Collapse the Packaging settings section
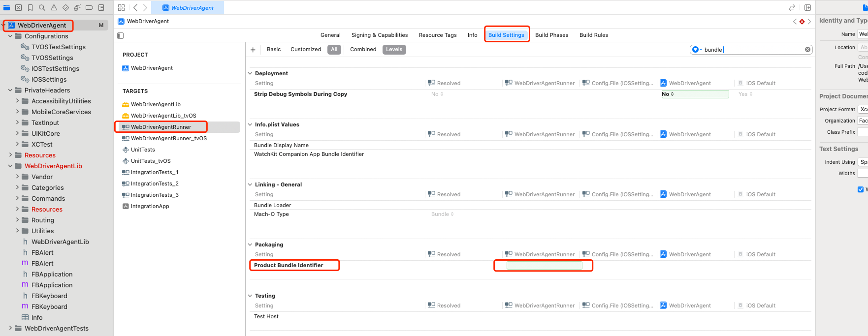The height and width of the screenshot is (336, 868). (250, 244)
